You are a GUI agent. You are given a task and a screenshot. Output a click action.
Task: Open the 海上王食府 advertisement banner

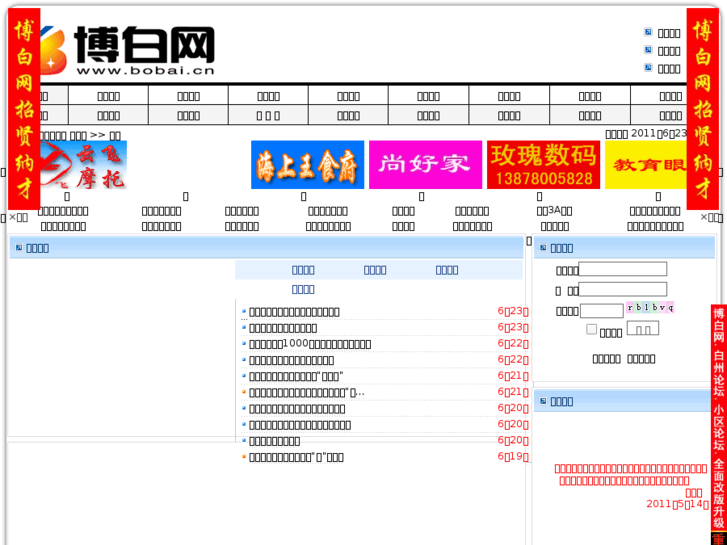pyautogui.click(x=307, y=165)
